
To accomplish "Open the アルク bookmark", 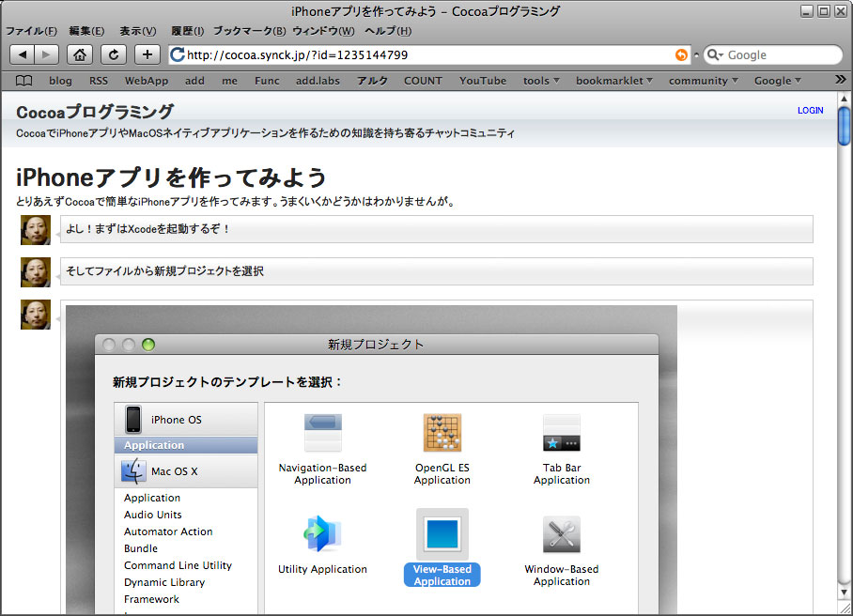I will 372,81.
